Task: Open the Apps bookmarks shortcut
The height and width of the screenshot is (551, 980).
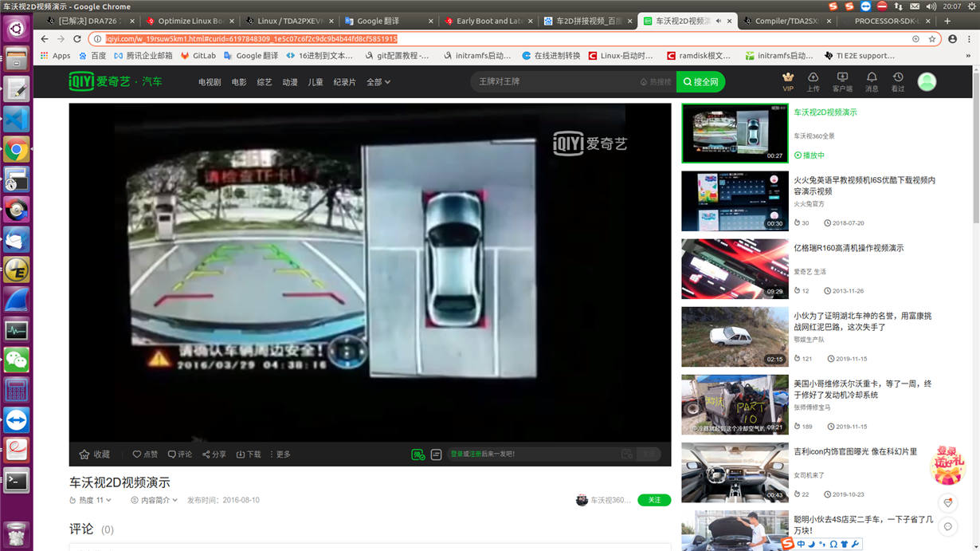Action: point(55,56)
